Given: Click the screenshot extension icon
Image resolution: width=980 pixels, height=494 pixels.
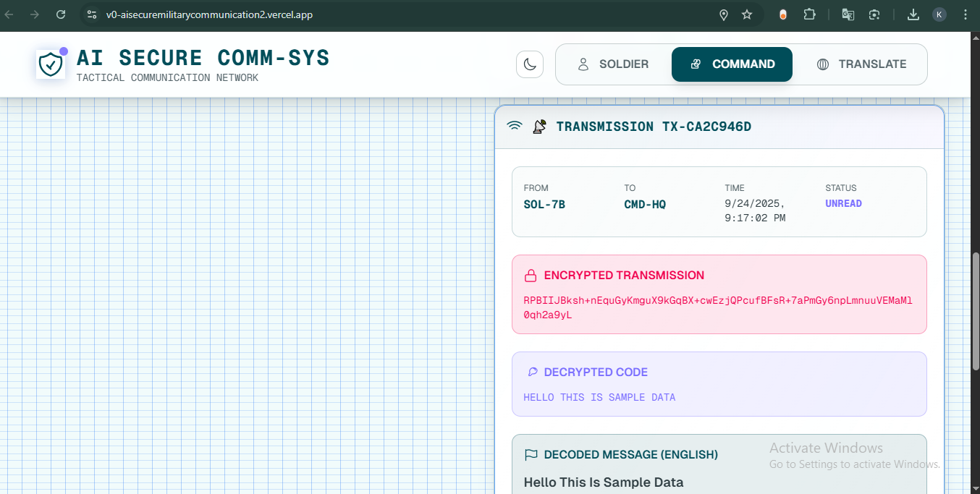Looking at the screenshot, I should point(874,14).
